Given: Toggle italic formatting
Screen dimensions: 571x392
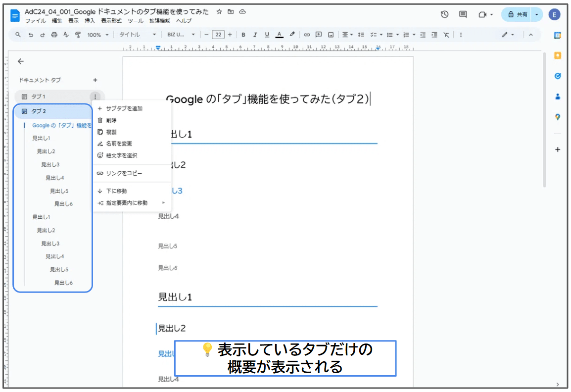Looking at the screenshot, I should [255, 34].
